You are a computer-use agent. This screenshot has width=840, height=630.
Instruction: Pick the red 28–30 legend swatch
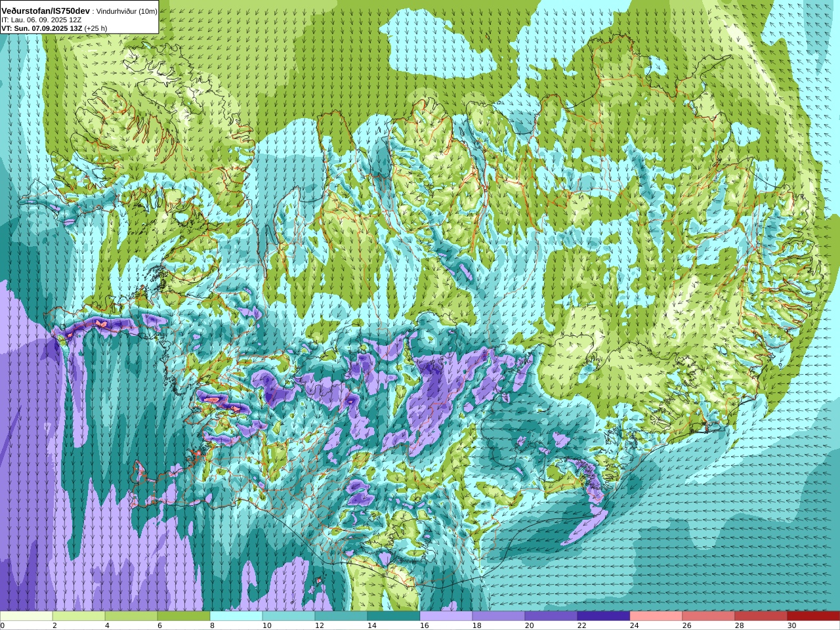point(761,616)
